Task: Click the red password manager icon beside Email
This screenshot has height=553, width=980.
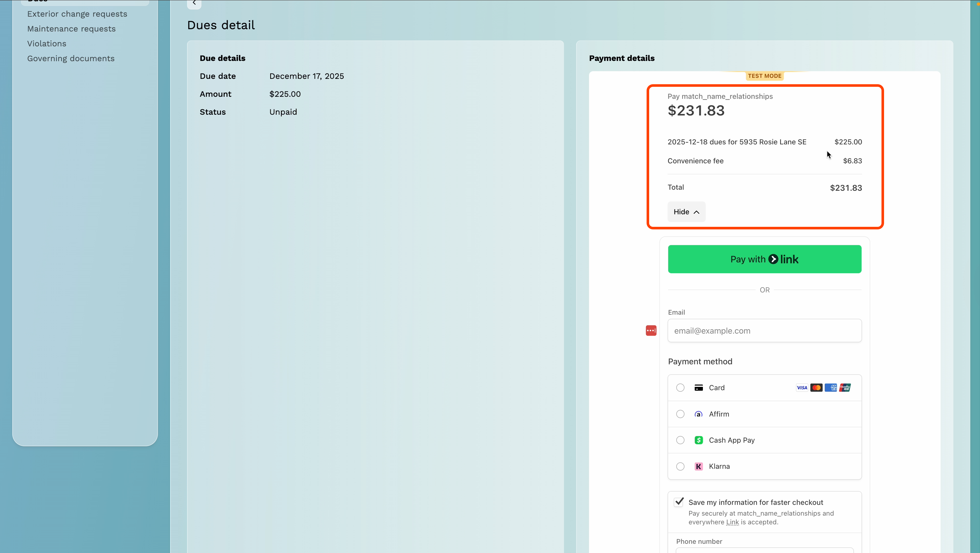Action: (x=651, y=330)
